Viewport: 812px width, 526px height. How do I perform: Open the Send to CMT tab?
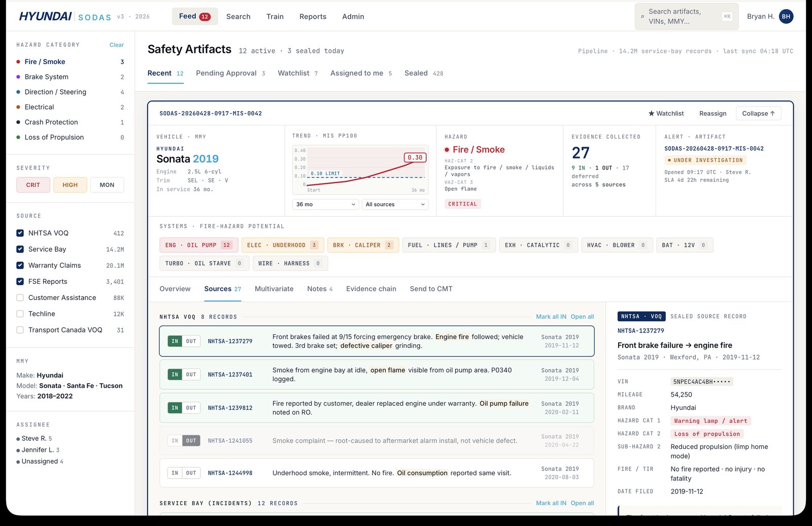(x=431, y=289)
